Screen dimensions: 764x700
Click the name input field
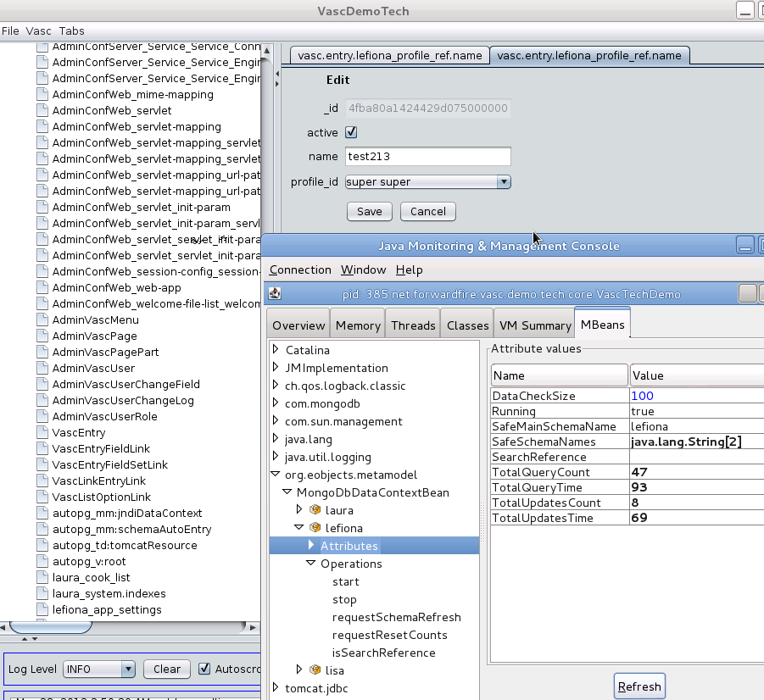tap(428, 157)
